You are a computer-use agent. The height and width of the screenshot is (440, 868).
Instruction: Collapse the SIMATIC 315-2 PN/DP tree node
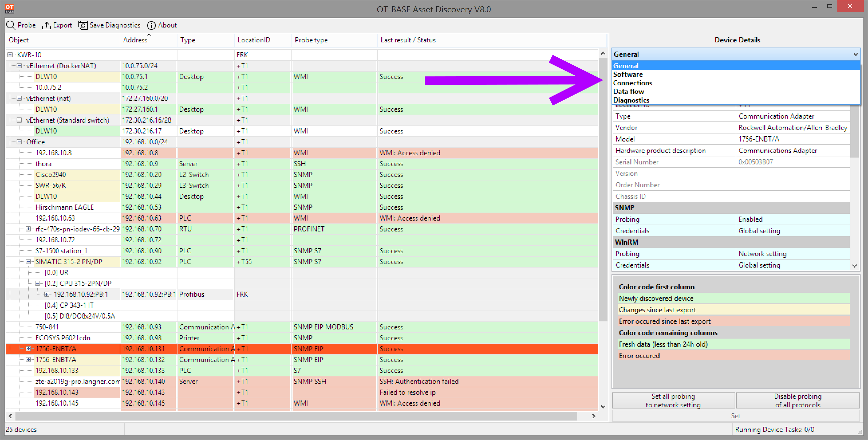click(28, 262)
